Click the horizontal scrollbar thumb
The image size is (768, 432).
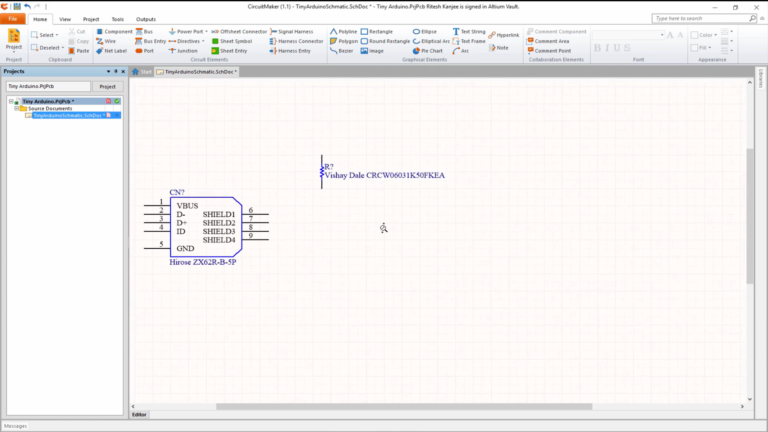tap(404, 407)
